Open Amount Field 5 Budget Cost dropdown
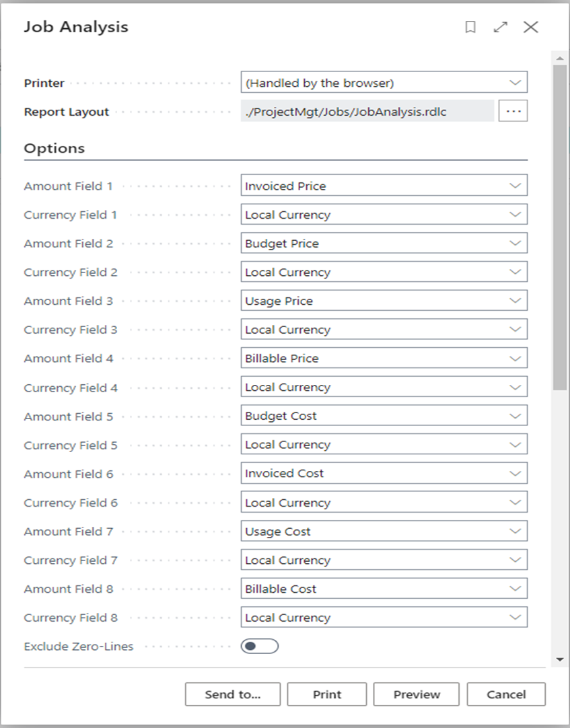 (384, 416)
